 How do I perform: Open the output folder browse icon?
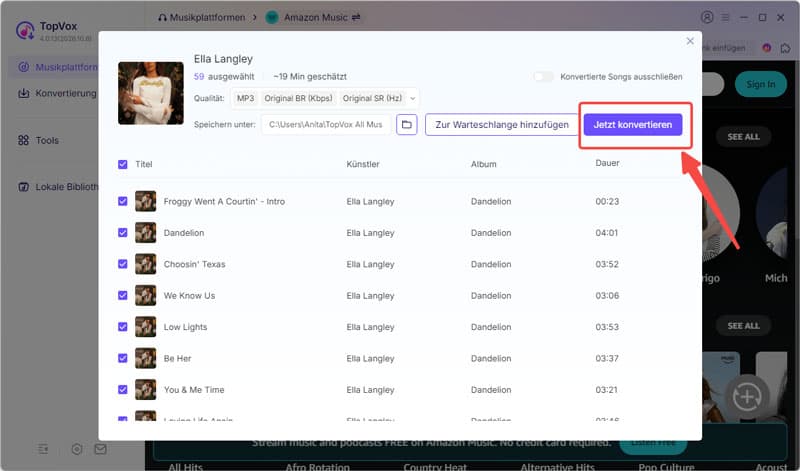click(407, 125)
